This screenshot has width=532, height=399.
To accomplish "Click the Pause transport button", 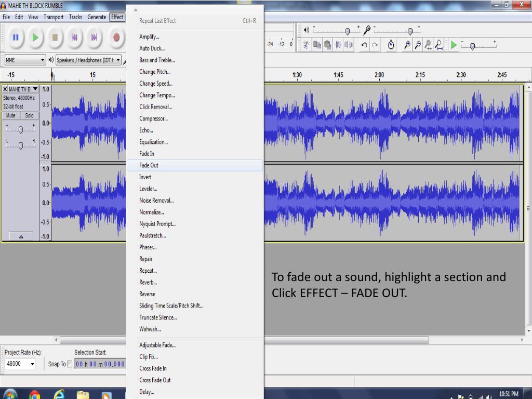I will pos(16,37).
